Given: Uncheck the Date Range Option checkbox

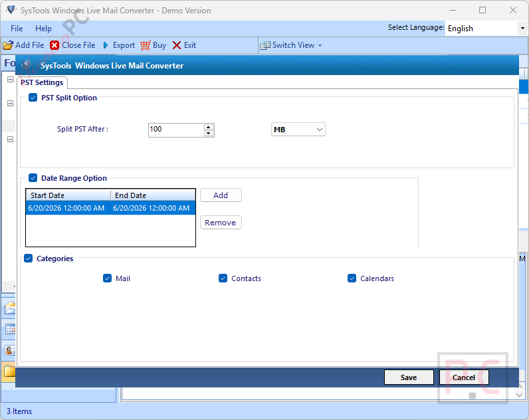Looking at the screenshot, I should tap(33, 178).
